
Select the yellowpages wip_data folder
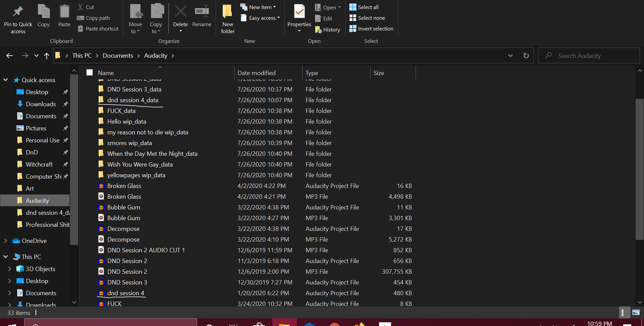point(255,175)
